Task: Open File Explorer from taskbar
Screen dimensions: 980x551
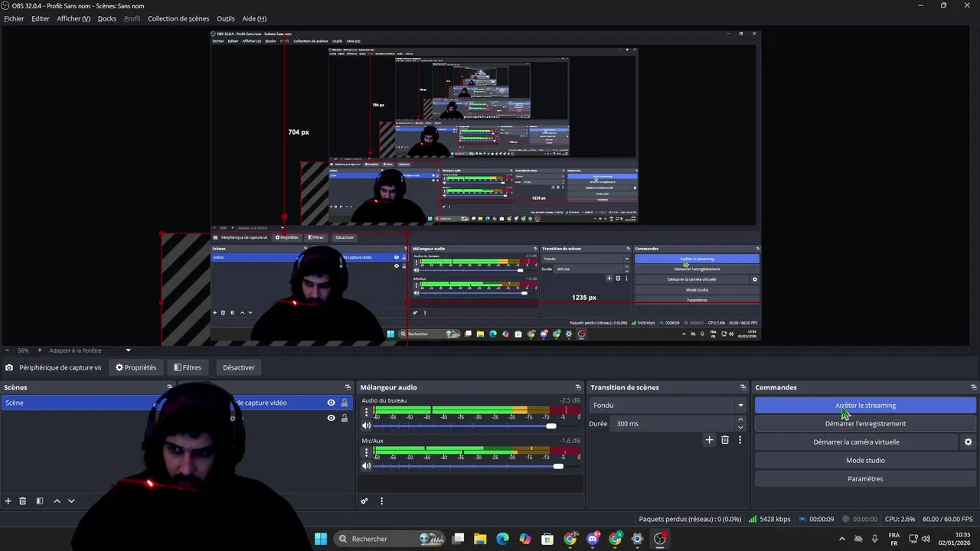Action: click(x=480, y=539)
